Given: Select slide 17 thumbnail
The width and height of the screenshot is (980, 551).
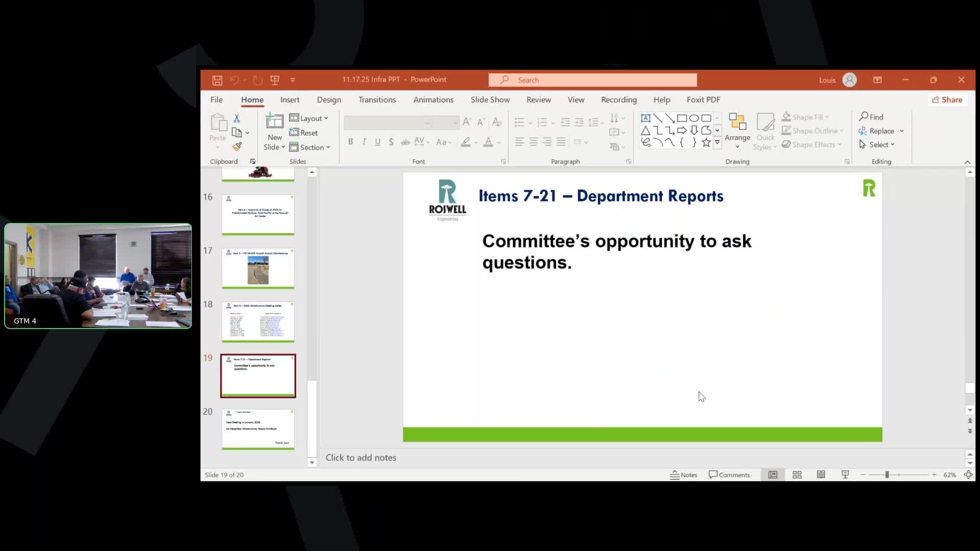Looking at the screenshot, I should point(258,269).
